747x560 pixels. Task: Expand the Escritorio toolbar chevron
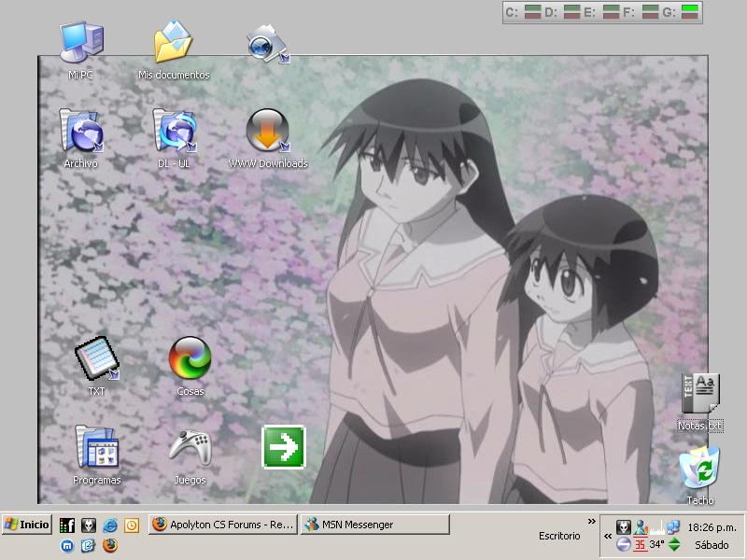click(591, 522)
